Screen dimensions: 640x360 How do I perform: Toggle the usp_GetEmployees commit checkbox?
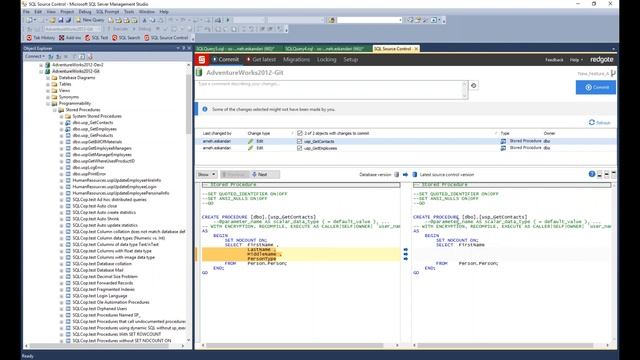click(300, 148)
